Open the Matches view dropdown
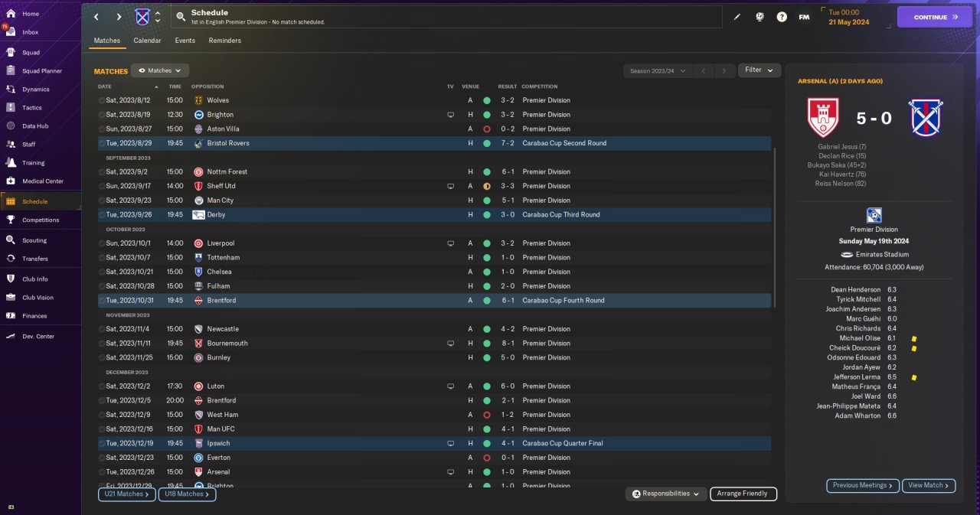980x515 pixels. 160,70
